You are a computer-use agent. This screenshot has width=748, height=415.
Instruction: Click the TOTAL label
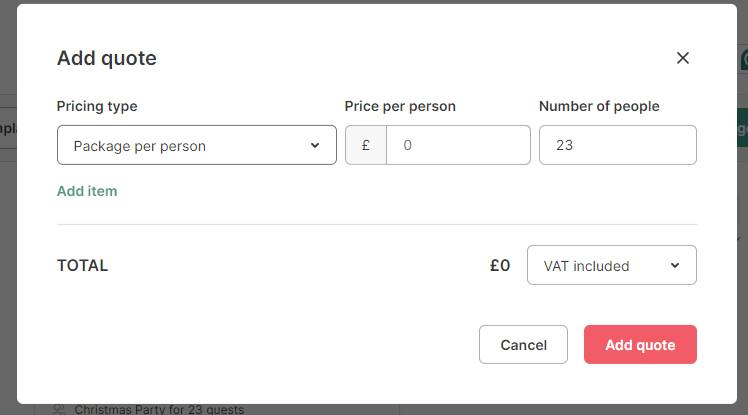83,266
